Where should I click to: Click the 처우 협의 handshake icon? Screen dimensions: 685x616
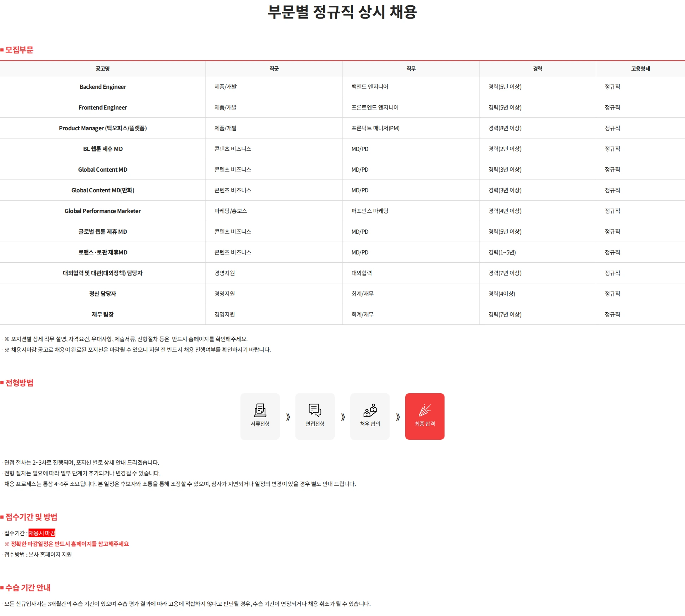tap(370, 410)
